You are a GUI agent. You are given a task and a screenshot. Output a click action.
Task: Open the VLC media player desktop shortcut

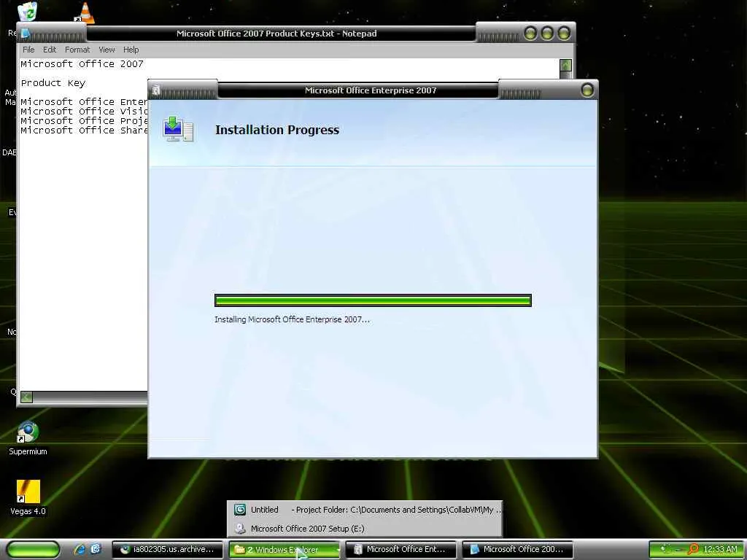pos(85,12)
